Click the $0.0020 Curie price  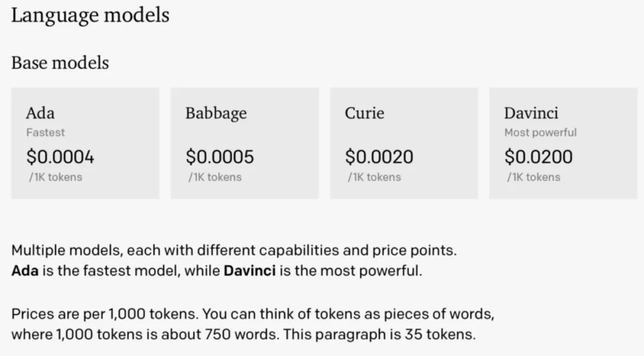379,157
